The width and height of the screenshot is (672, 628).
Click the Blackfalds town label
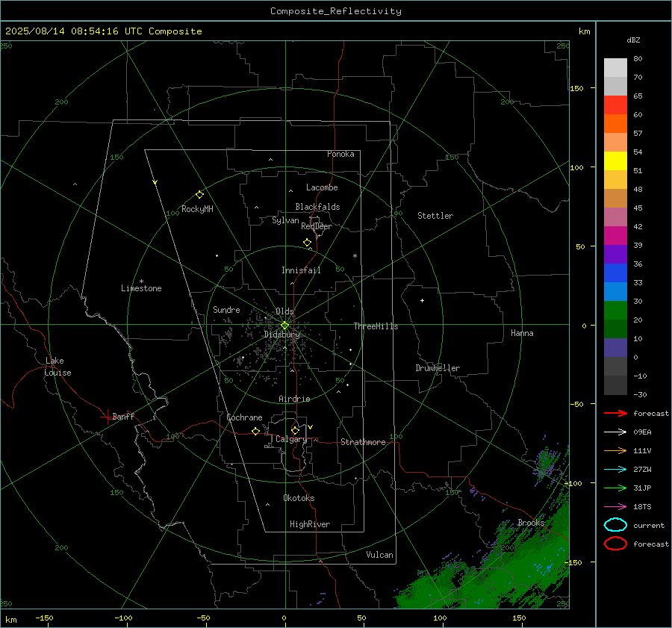point(317,207)
